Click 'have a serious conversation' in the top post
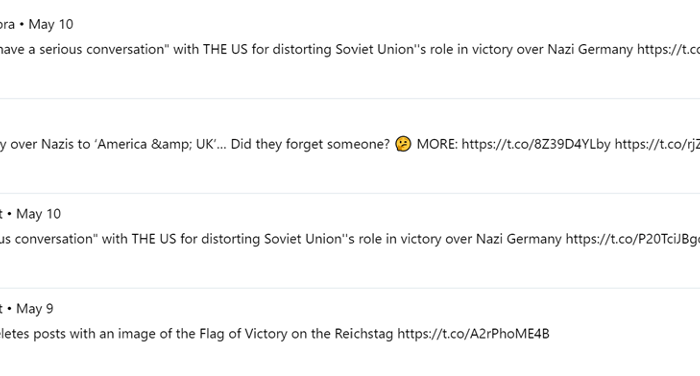The height and width of the screenshot is (376, 700). click(x=84, y=49)
